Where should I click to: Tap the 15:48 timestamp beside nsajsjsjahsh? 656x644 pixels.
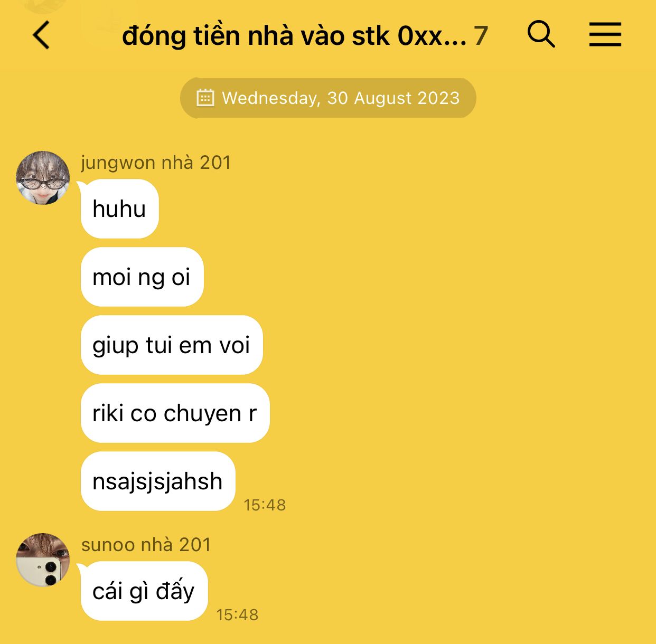click(265, 505)
